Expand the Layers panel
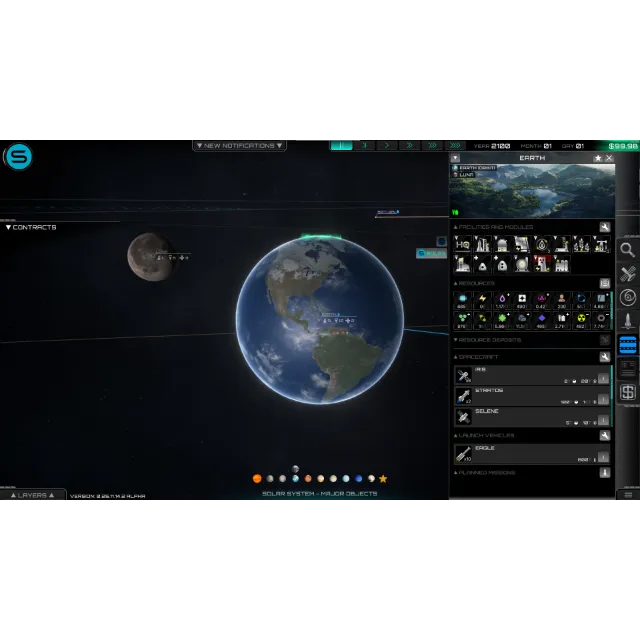Image resolution: width=640 pixels, height=640 pixels. (32, 495)
